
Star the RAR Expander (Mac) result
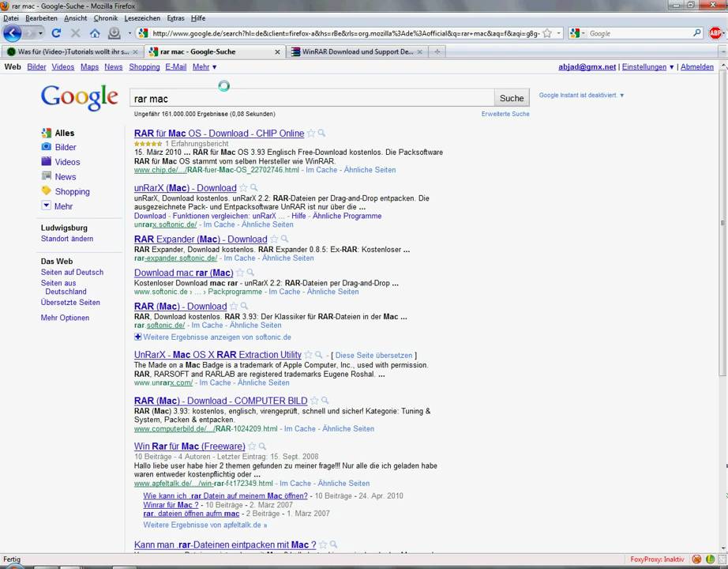point(274,239)
